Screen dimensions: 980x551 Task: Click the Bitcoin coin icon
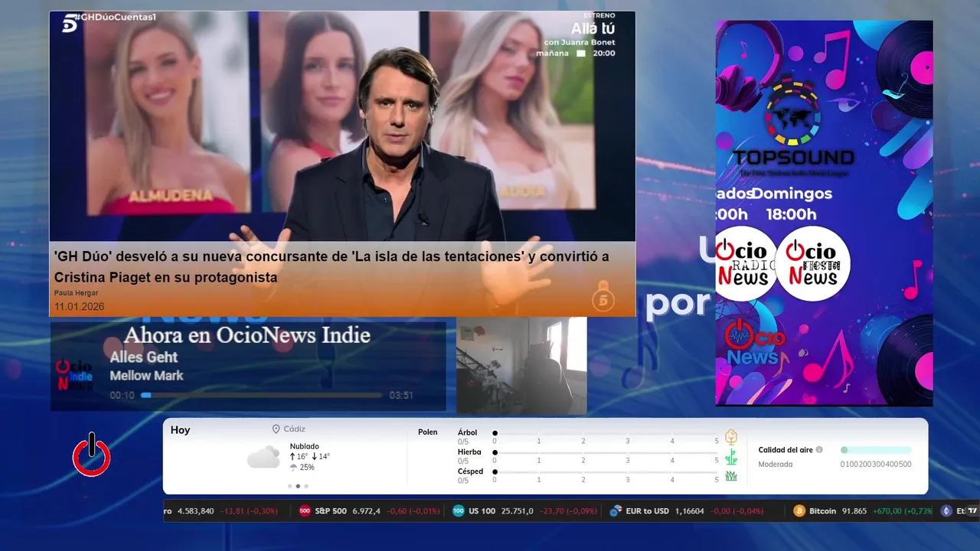[x=799, y=510]
